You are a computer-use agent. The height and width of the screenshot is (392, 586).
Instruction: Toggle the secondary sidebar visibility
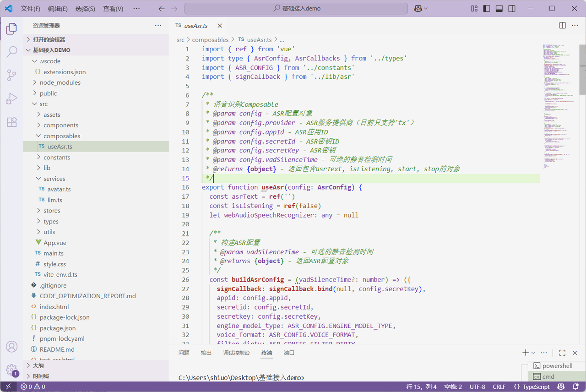512,9
